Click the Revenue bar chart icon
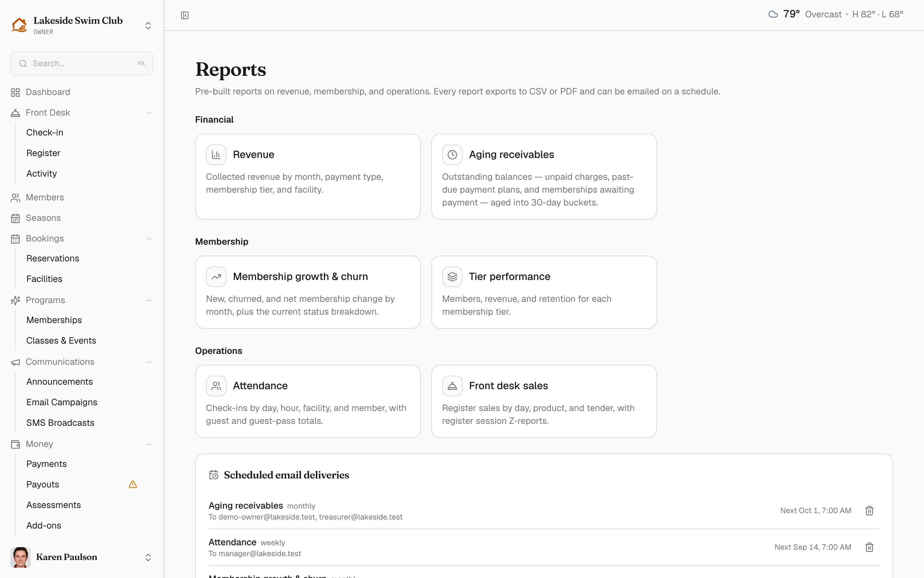The height and width of the screenshot is (578, 924). tap(216, 154)
